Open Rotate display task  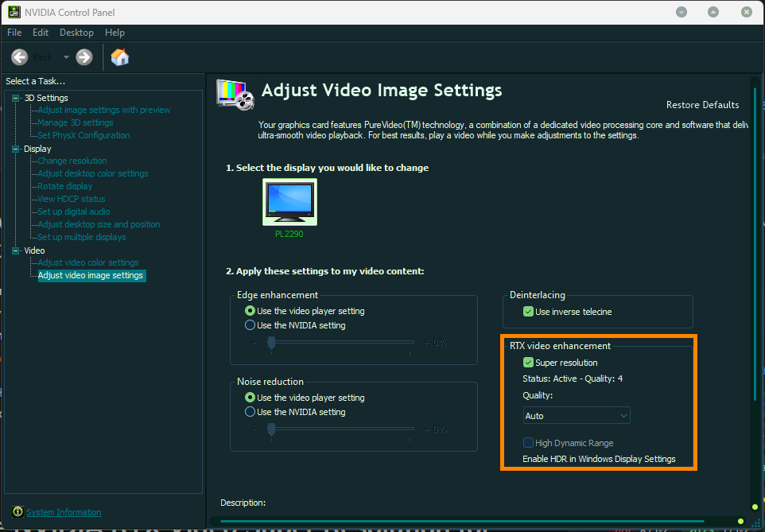tap(65, 186)
